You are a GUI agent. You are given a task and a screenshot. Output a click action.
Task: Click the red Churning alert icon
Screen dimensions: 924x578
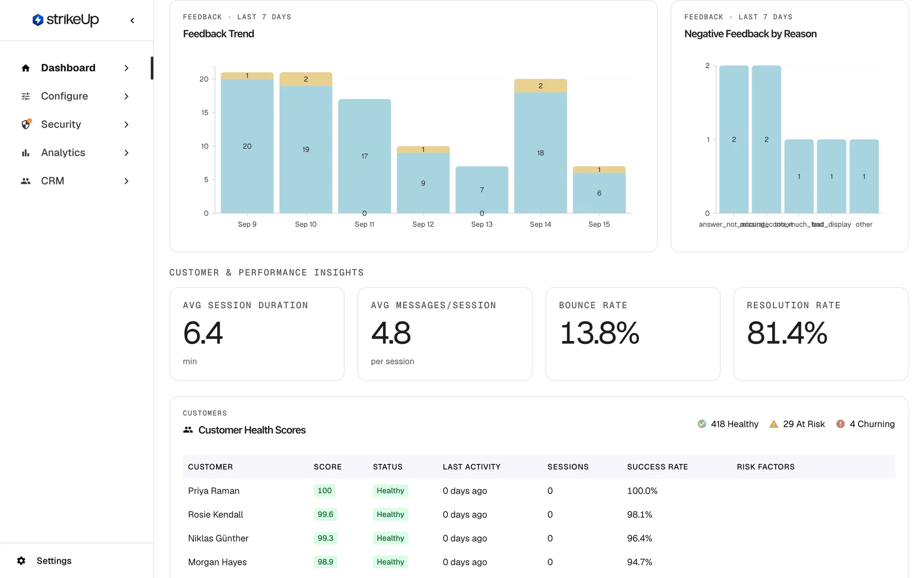tap(840, 424)
